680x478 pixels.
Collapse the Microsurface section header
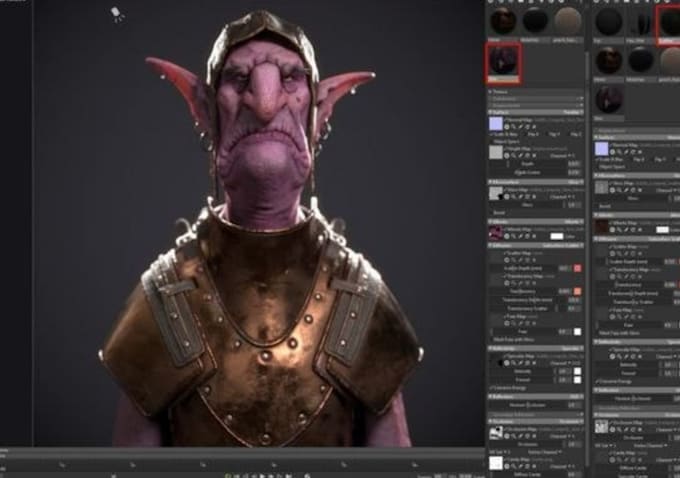coord(536,182)
